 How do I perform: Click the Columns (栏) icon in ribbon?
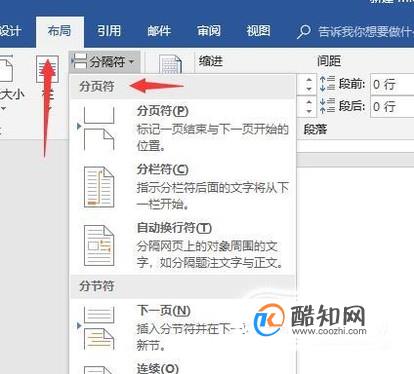47,69
